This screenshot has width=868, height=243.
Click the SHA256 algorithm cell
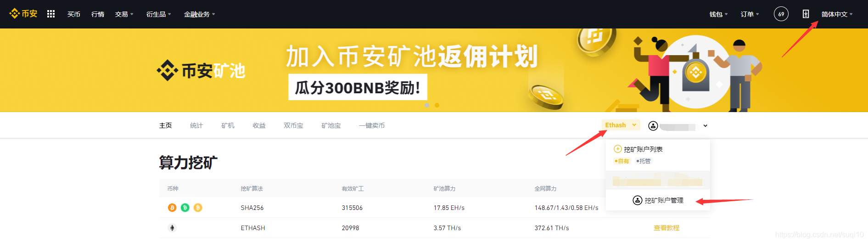[252, 208]
